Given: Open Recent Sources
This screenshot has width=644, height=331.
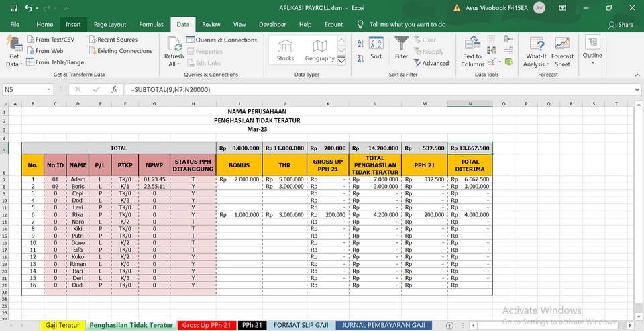Looking at the screenshot, I should tap(113, 40).
